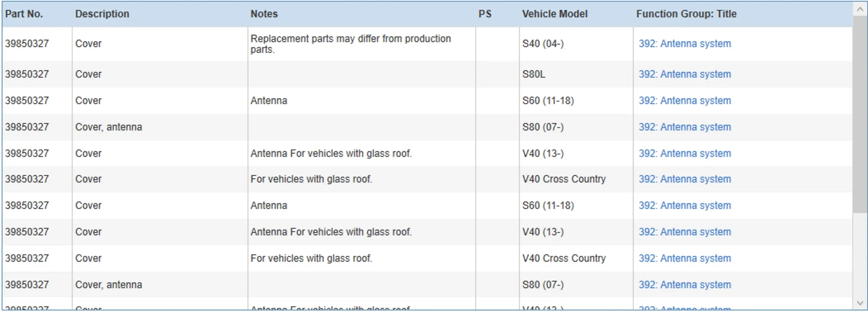Open Antenna system link for first V40 Cross Country
This screenshot has height=312, width=868.
[685, 179]
